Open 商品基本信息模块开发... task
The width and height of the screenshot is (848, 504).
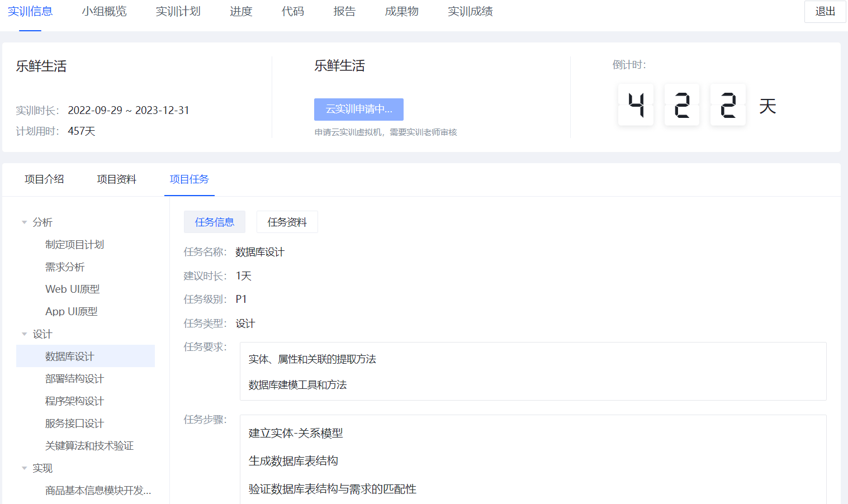pos(98,490)
